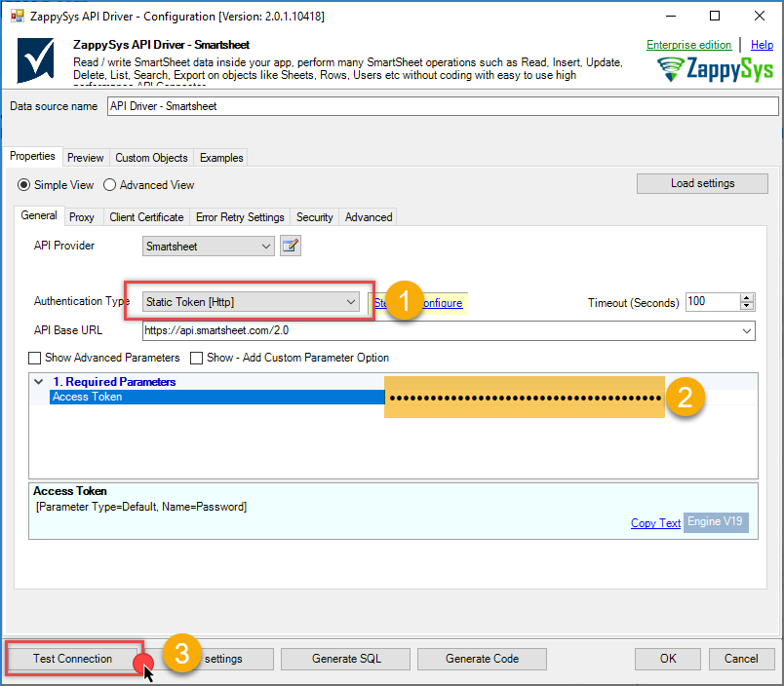Click the Generate Code button
The height and width of the screenshot is (686, 784).
tap(482, 659)
